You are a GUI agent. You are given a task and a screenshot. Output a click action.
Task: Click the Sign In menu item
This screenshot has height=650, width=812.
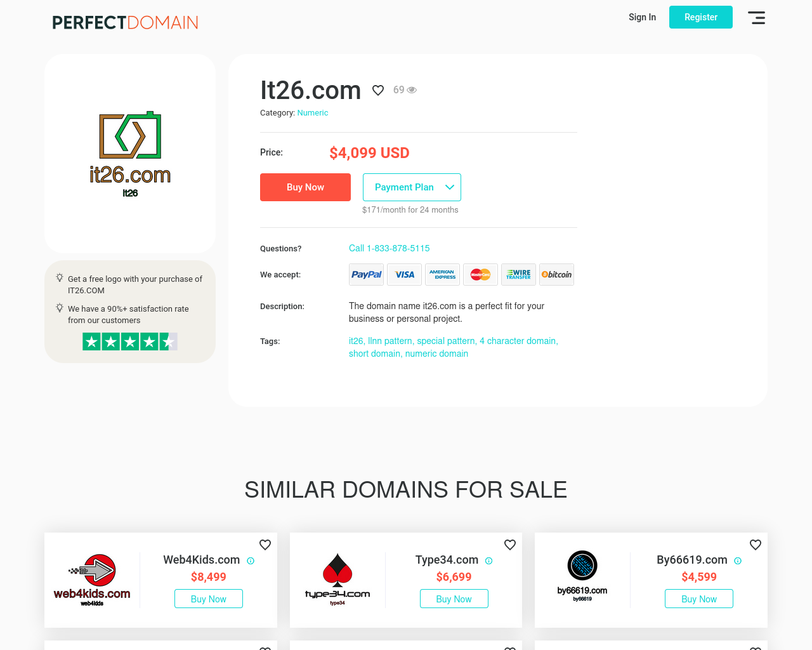(642, 17)
